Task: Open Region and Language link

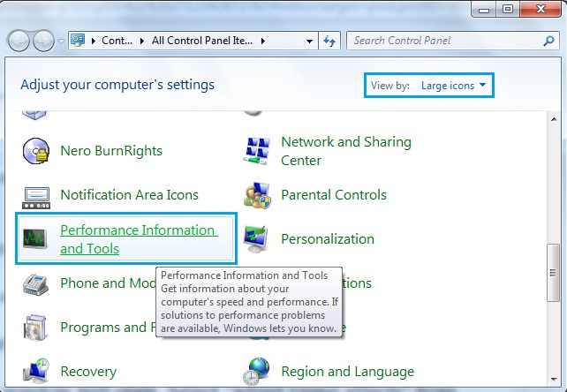Action: pos(347,372)
